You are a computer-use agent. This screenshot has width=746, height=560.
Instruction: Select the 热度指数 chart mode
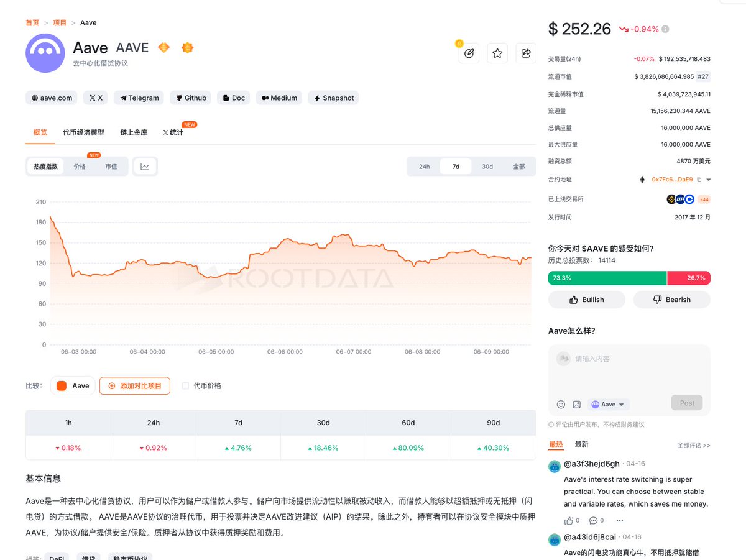coord(46,167)
